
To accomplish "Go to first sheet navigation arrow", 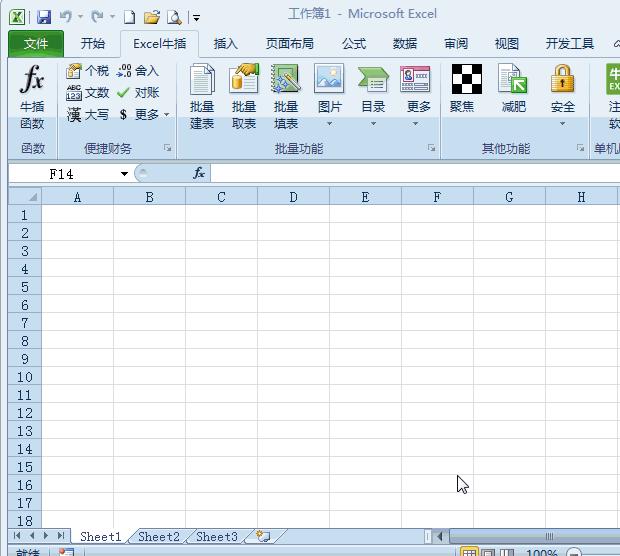I will pyautogui.click(x=17, y=536).
